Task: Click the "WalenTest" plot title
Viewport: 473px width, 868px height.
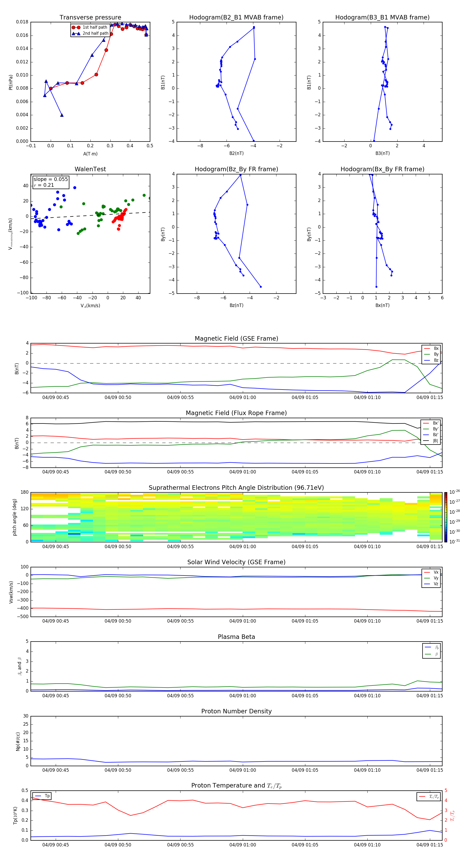Action: pos(90,169)
